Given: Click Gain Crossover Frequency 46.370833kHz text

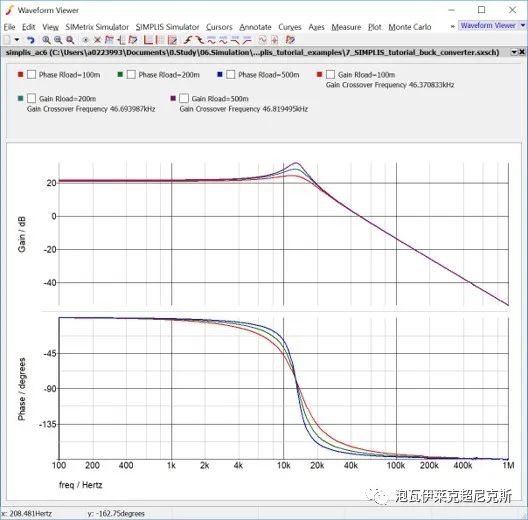Looking at the screenshot, I should click(390, 85).
